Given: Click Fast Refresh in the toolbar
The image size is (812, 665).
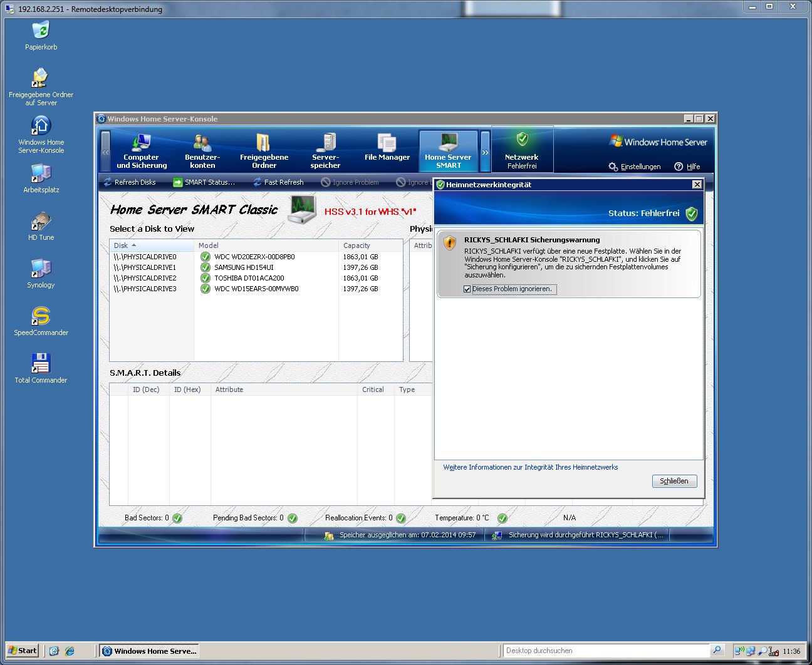Looking at the screenshot, I should (278, 182).
